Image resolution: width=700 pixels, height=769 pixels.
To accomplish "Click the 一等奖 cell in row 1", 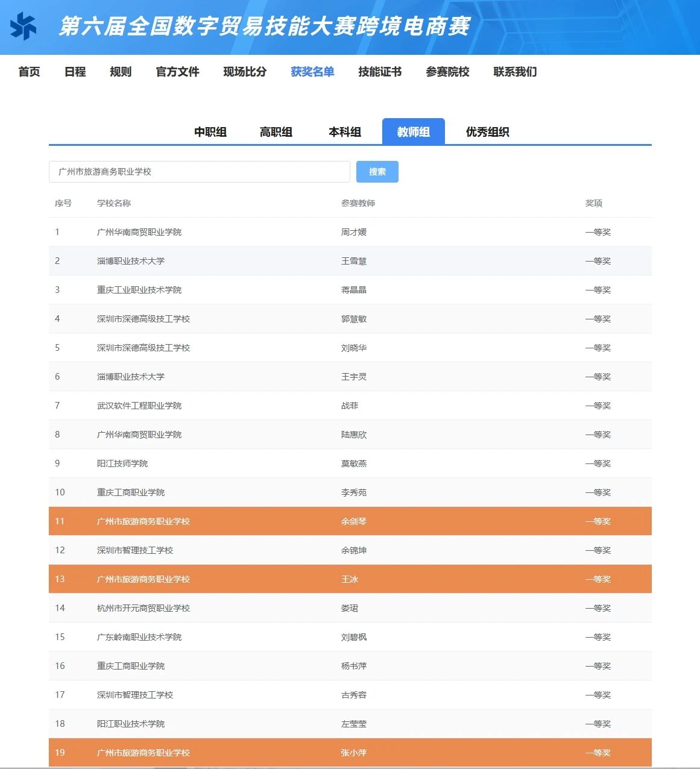I will 598,232.
